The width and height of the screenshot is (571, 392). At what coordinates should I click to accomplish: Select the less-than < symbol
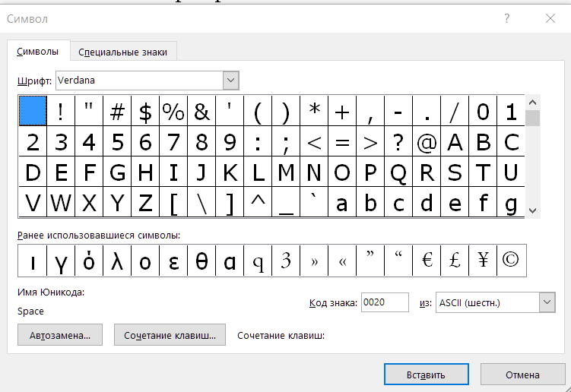(x=314, y=141)
